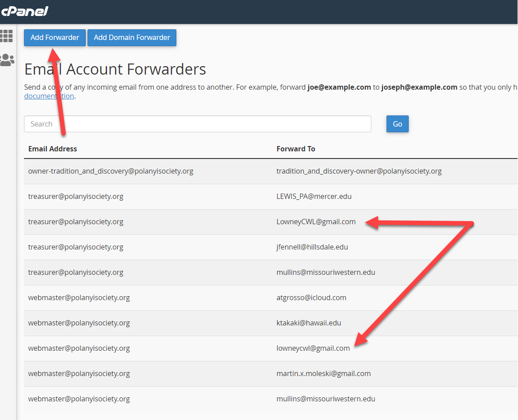Click the cPanel logo
Screen dimensions: 518x420
point(24,12)
